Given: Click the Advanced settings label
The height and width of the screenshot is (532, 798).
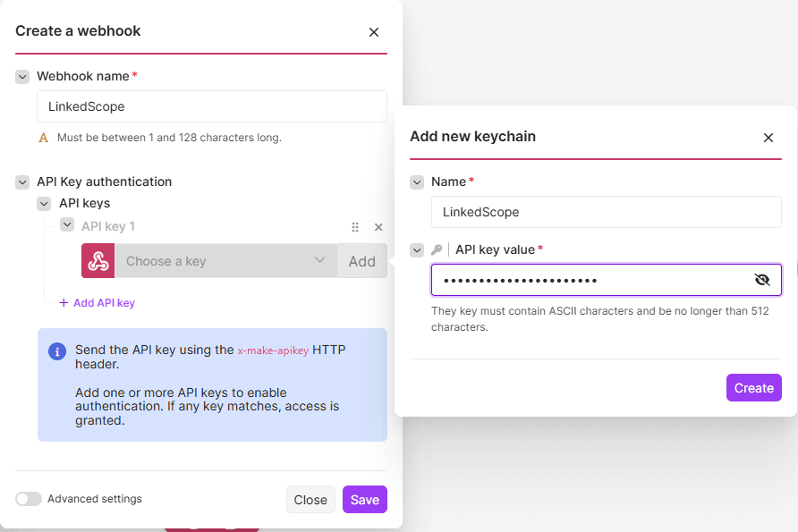Looking at the screenshot, I should [95, 499].
